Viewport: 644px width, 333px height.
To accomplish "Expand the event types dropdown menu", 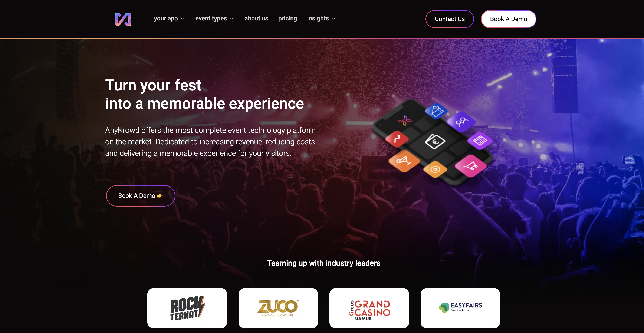I will pos(214,19).
